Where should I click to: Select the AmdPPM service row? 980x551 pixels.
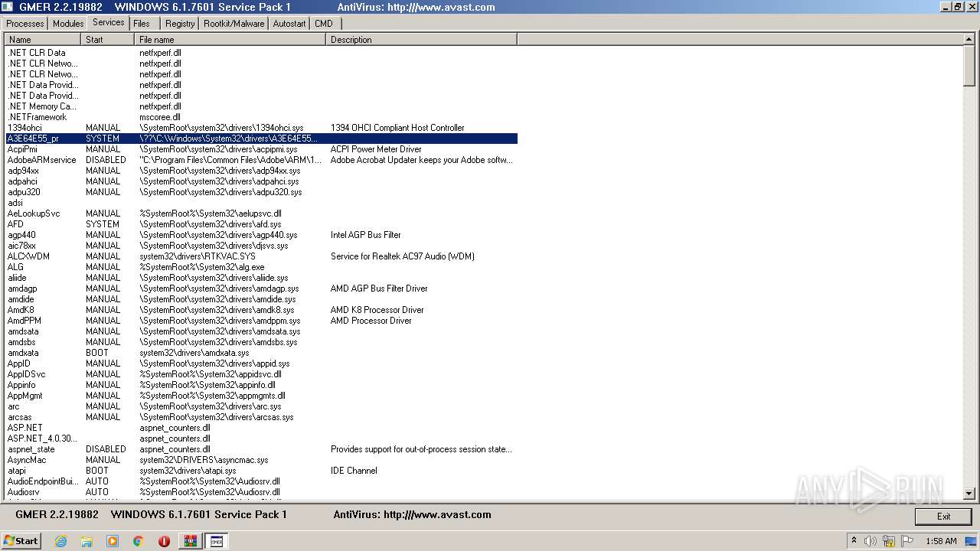[x=261, y=321]
